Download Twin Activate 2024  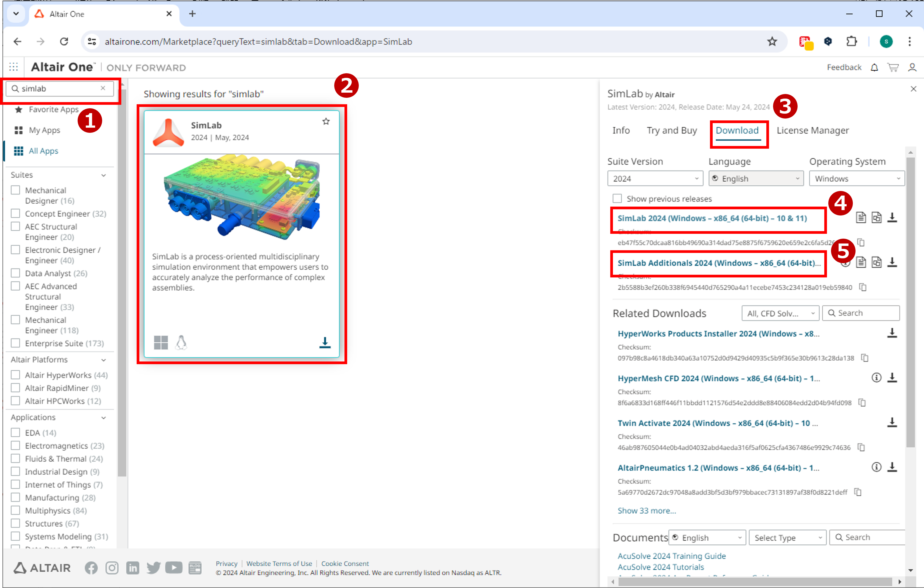(892, 422)
